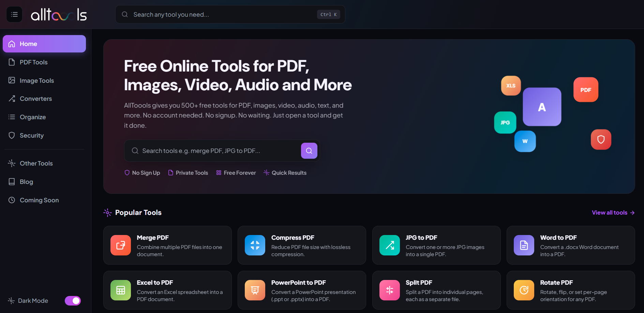Image resolution: width=644 pixels, height=313 pixels.
Task: Click the Rotate PDF yellow icon
Action: (524, 290)
